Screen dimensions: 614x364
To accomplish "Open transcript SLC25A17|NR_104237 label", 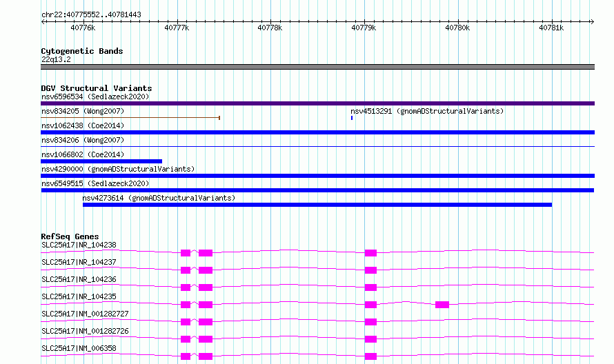I will [x=79, y=262].
